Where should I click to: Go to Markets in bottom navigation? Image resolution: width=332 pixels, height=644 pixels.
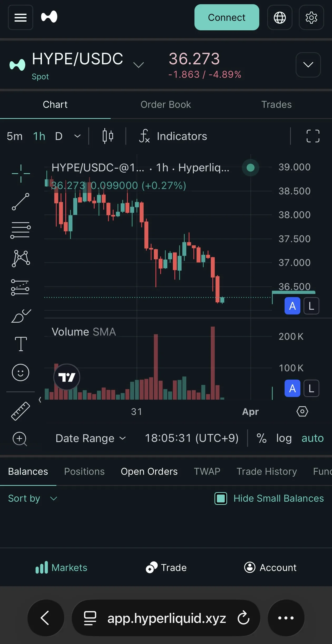pyautogui.click(x=61, y=568)
